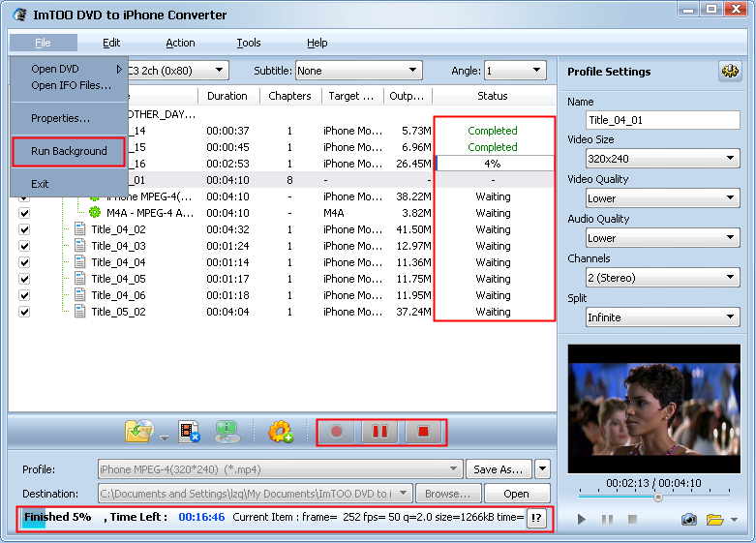Play the preview video

(582, 519)
